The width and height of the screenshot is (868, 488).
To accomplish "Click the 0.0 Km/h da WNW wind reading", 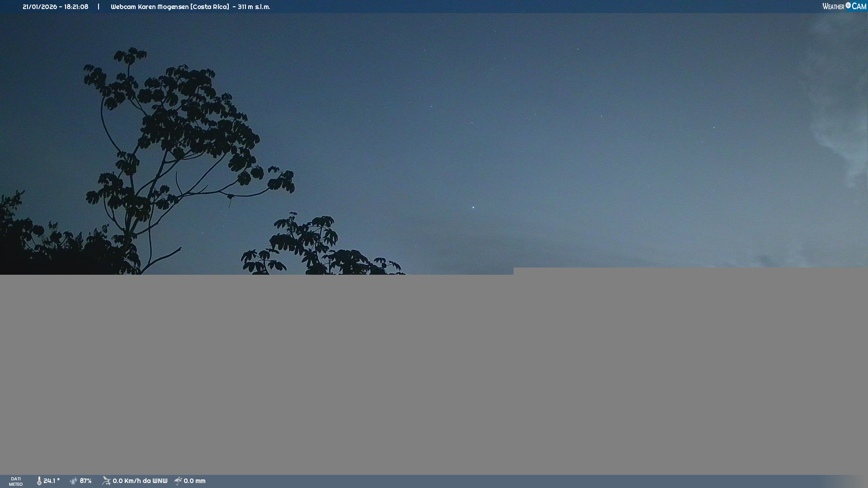I will (140, 481).
